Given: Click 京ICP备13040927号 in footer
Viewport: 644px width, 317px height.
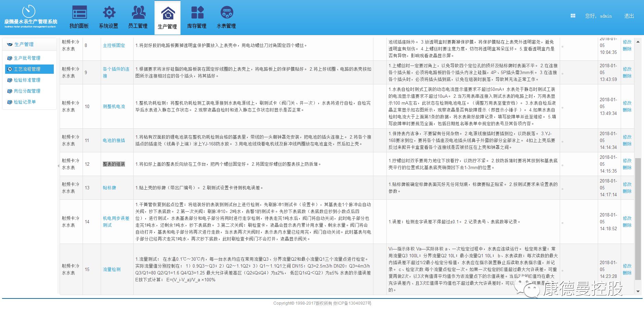Looking at the screenshot, I should [352, 303].
